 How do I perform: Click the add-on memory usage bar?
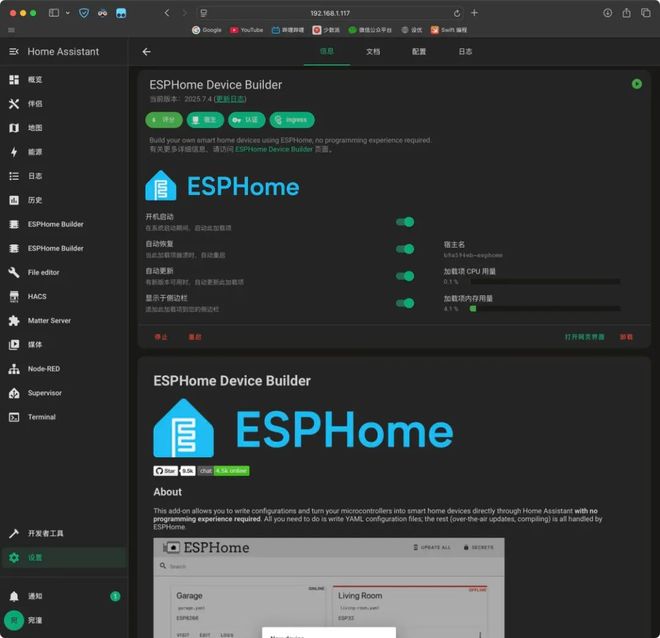[545, 308]
